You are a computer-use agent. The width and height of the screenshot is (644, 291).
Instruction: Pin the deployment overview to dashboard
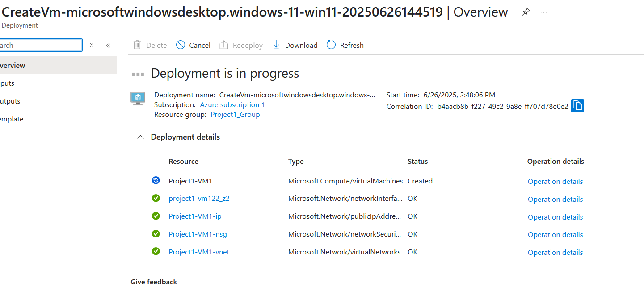point(526,12)
